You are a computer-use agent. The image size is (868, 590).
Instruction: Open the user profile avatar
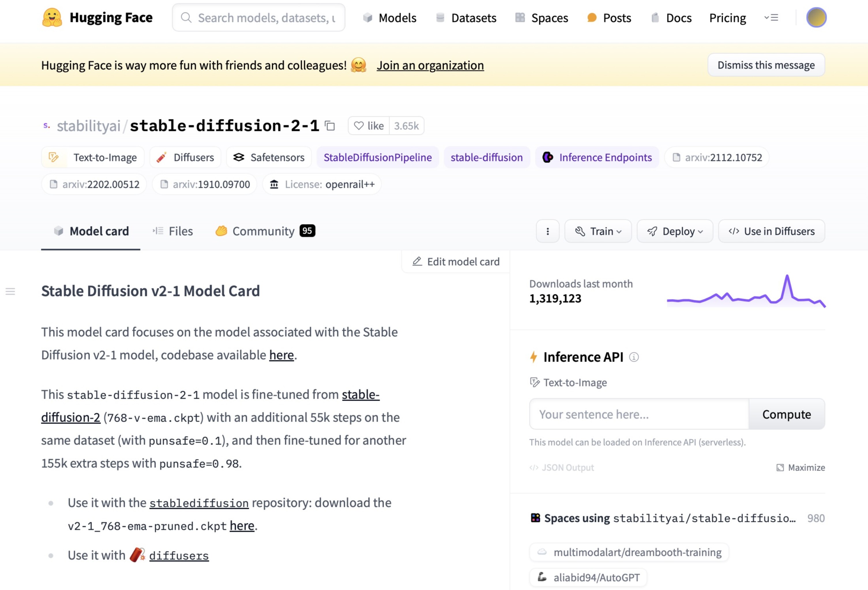coord(816,18)
